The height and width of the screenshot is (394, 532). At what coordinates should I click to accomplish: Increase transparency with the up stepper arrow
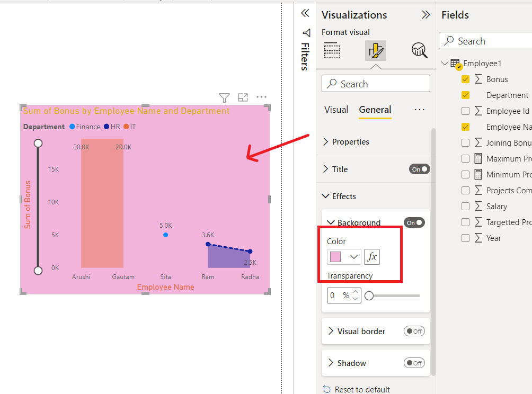pyautogui.click(x=355, y=292)
